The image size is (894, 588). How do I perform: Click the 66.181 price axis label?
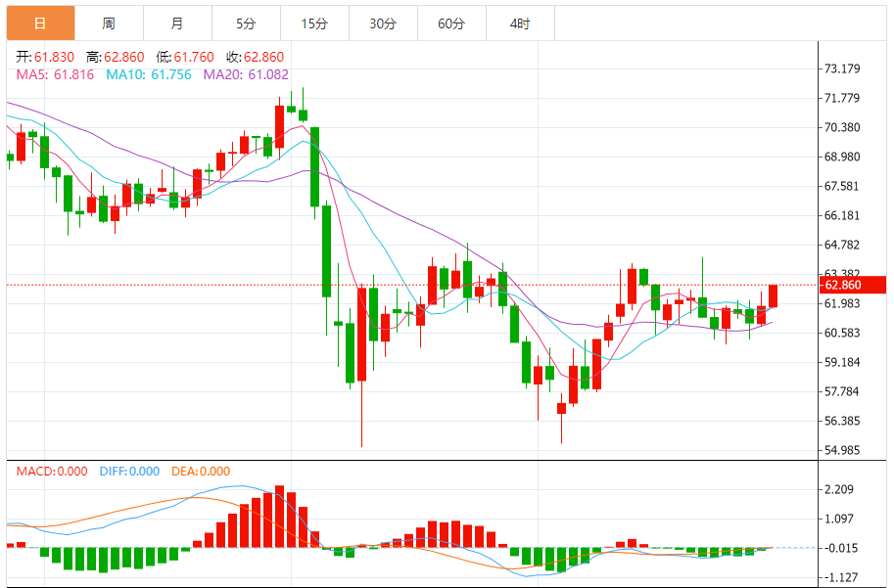(842, 215)
